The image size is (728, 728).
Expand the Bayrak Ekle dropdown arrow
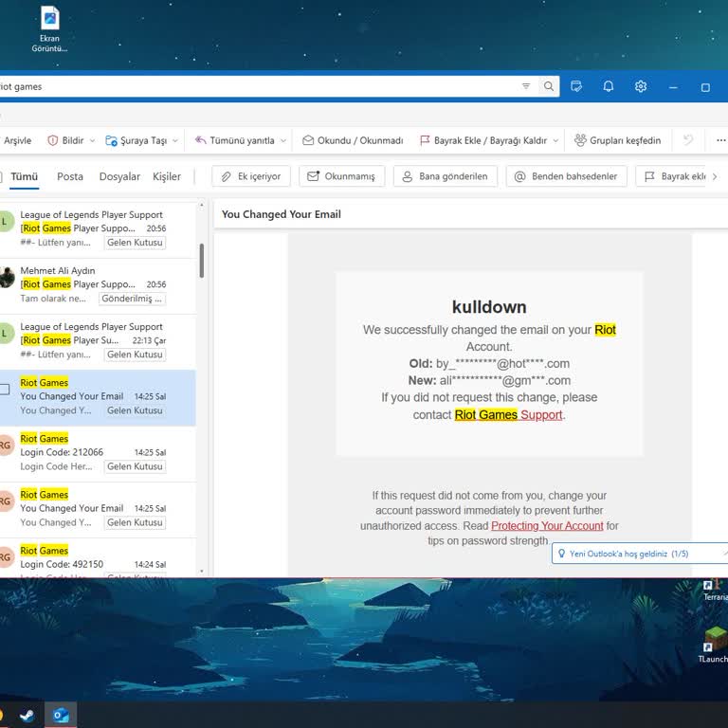pos(555,140)
